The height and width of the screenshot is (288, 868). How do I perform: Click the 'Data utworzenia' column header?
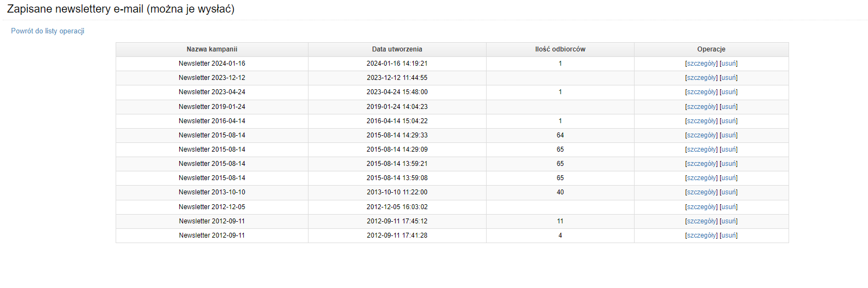pyautogui.click(x=397, y=49)
